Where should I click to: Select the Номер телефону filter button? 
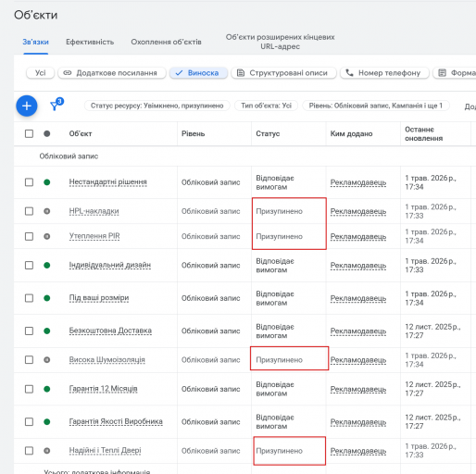point(384,73)
